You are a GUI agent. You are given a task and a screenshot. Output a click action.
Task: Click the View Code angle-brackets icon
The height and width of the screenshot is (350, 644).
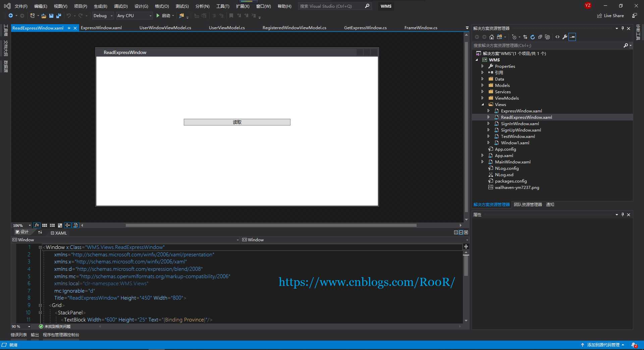coord(557,37)
